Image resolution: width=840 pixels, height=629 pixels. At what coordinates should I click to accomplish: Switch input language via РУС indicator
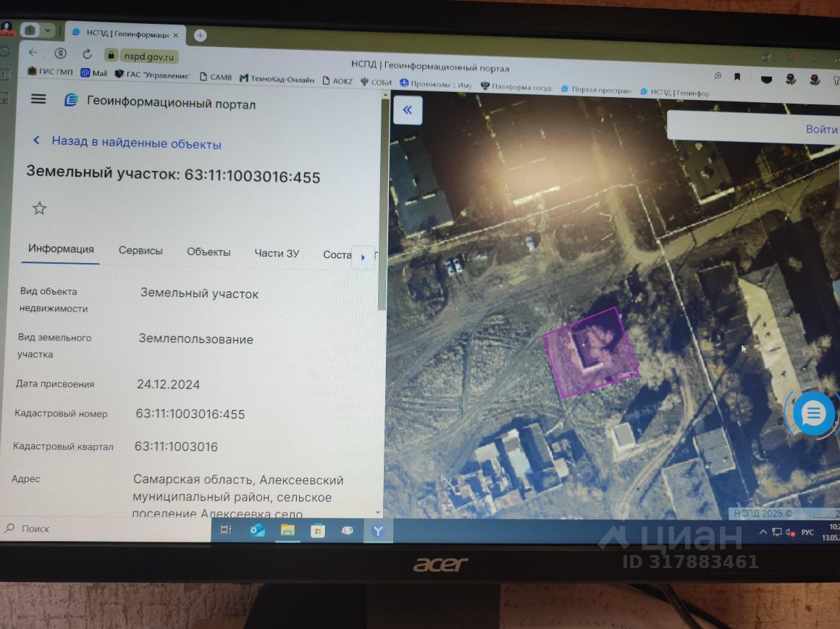coord(807,533)
